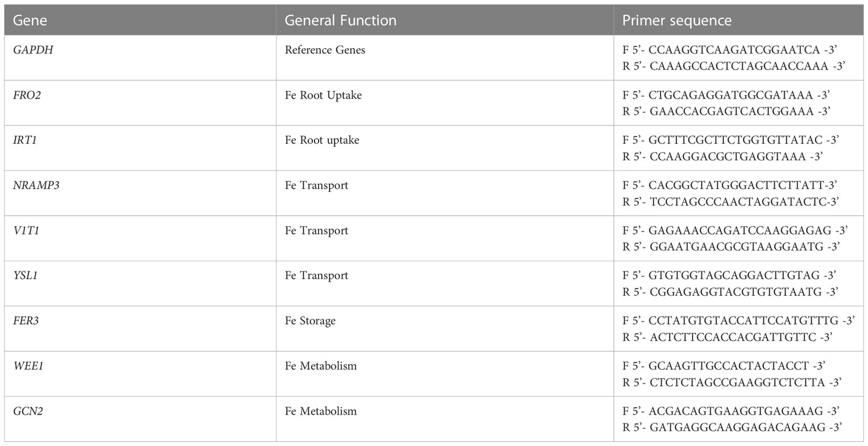Click the Gene column header

coord(30,20)
